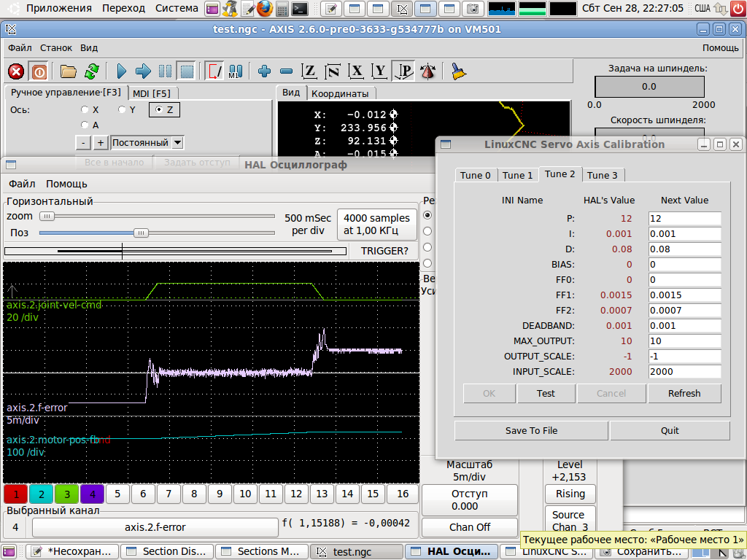The width and height of the screenshot is (747, 560).
Task: Select oscilloscope channel 2
Action: click(42, 494)
